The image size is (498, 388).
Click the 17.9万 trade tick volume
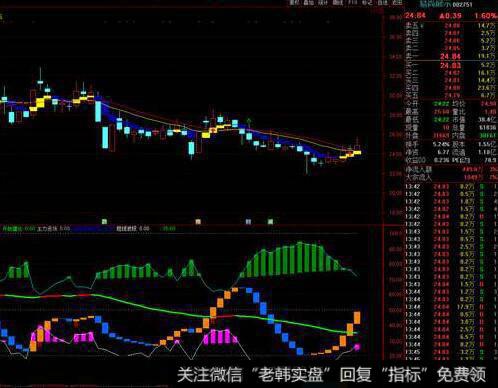[466, 307]
